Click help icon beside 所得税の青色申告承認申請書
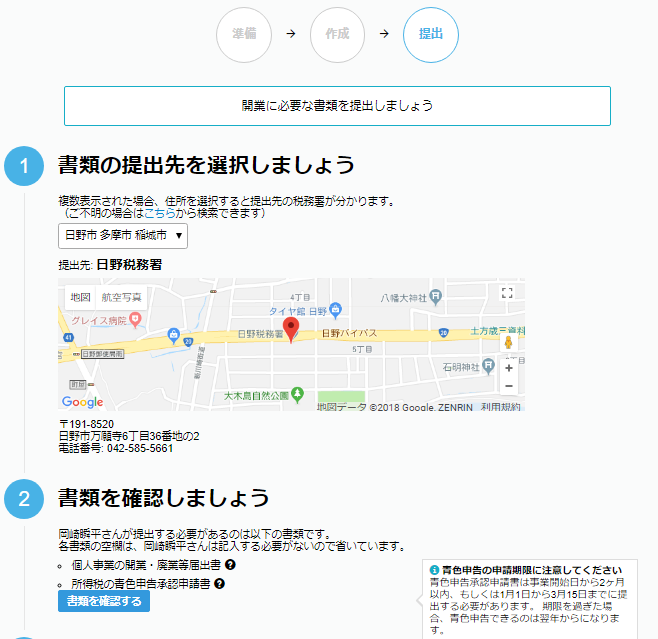658x639 pixels. coord(219,584)
